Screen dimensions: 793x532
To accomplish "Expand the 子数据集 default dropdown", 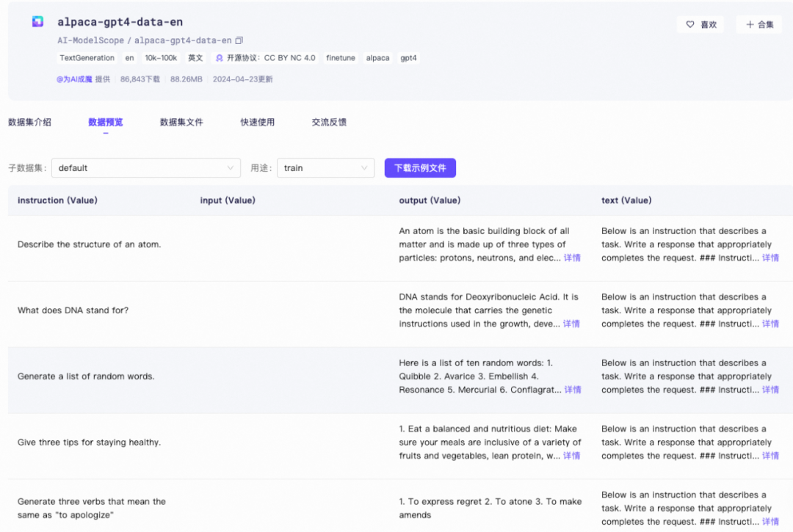I will 146,168.
